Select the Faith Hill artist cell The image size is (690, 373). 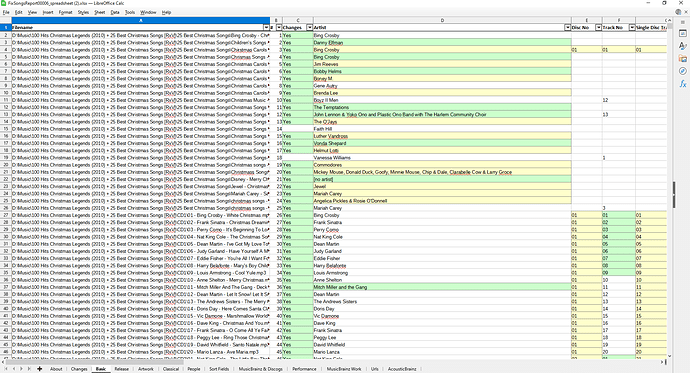tap(442, 129)
